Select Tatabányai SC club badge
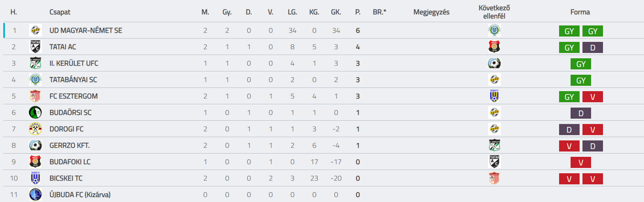 click(x=36, y=80)
